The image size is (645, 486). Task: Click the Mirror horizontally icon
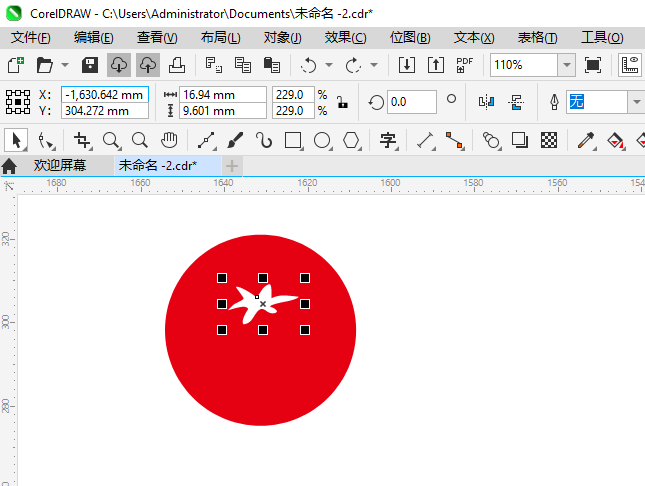coord(486,102)
